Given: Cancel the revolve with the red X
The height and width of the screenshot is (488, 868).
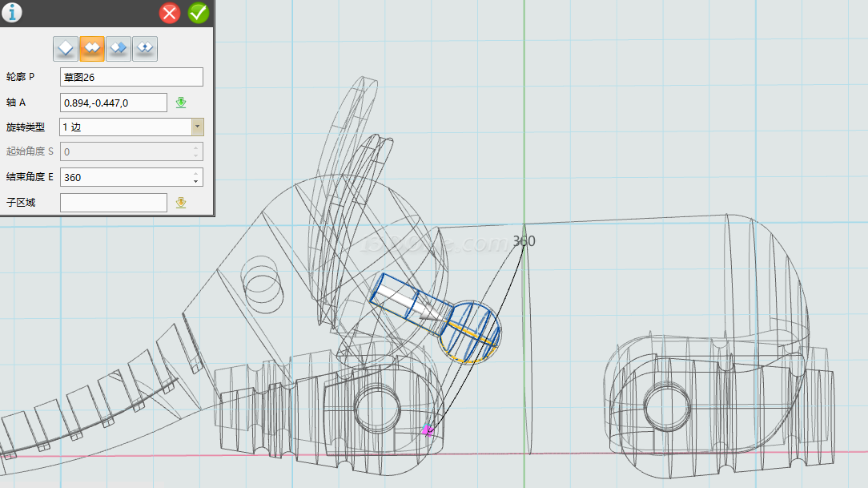Looking at the screenshot, I should pos(170,13).
